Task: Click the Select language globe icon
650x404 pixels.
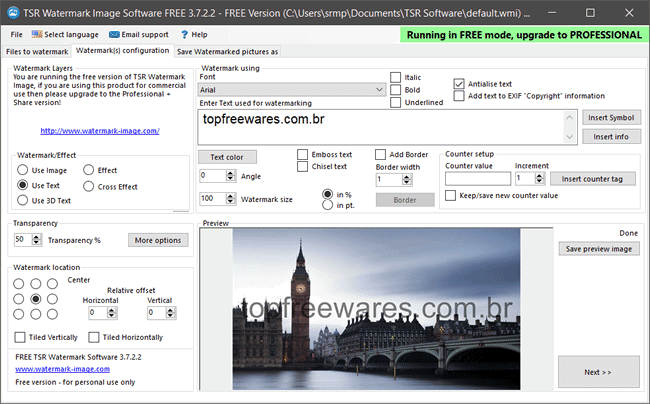Action: [36, 34]
